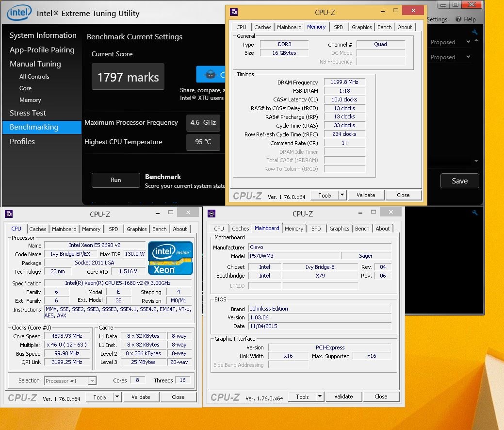Expand the second Proposed dropdown

point(468,57)
